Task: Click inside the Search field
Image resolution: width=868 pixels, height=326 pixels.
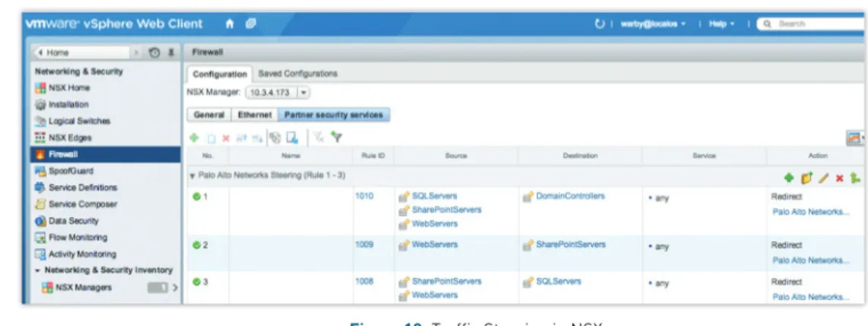Action: pos(814,24)
